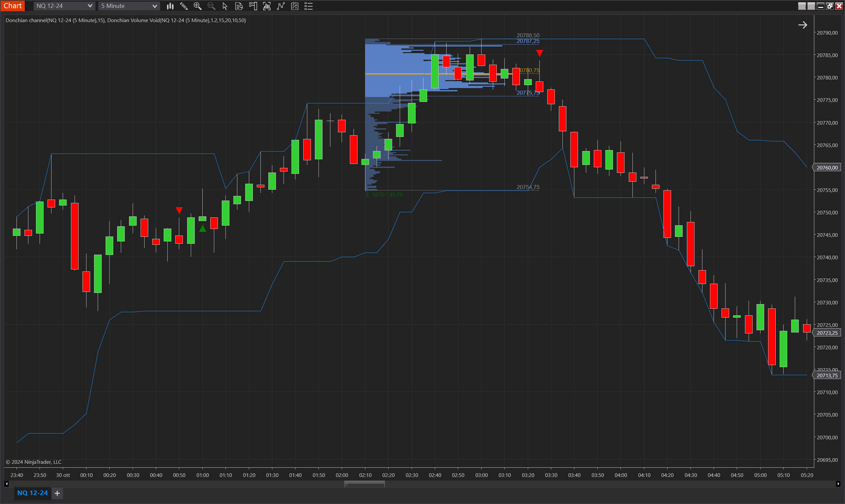This screenshot has height=504, width=845.
Task: Click the Donchian channel indicator label
Action: 55,20
